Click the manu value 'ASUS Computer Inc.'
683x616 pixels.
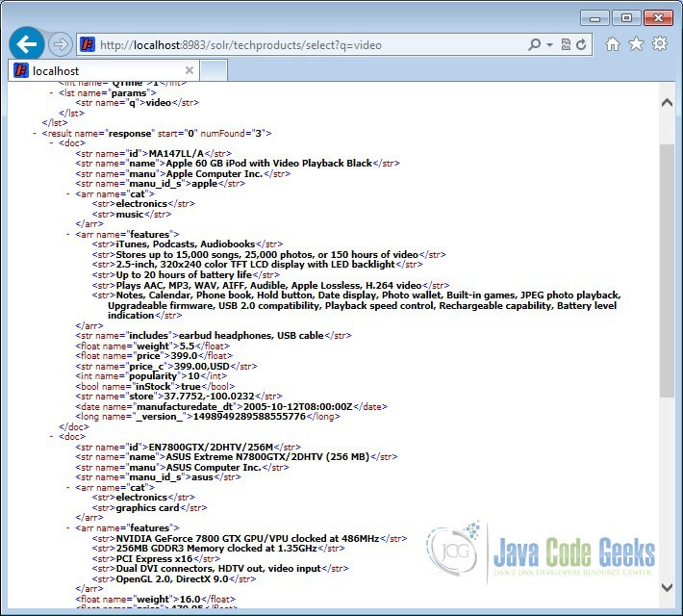[x=214, y=467]
